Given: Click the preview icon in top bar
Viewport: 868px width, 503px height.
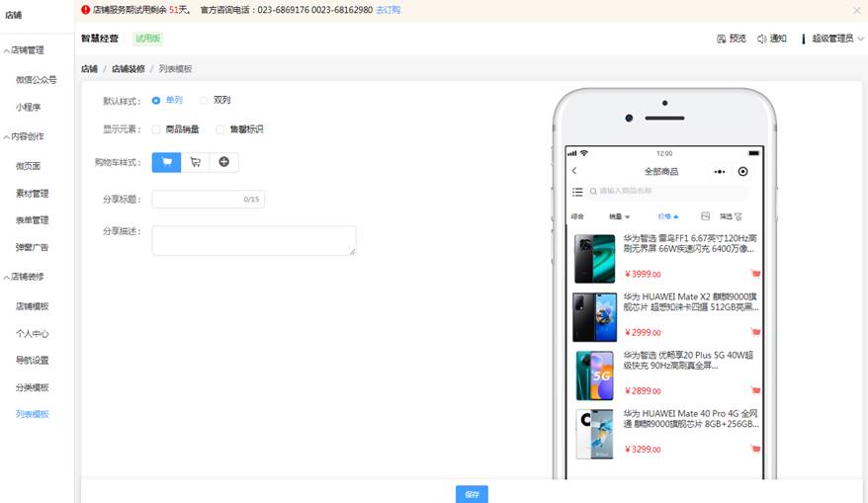Looking at the screenshot, I should [722, 39].
